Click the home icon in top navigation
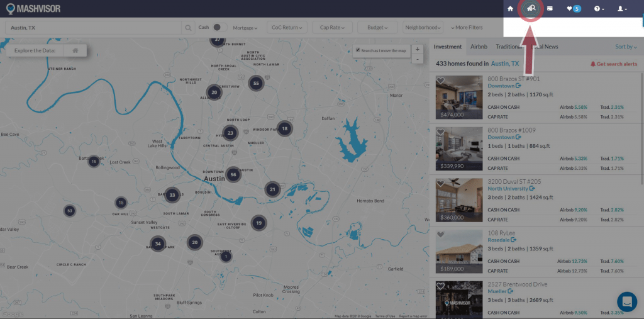The height and width of the screenshot is (319, 644). pos(510,9)
